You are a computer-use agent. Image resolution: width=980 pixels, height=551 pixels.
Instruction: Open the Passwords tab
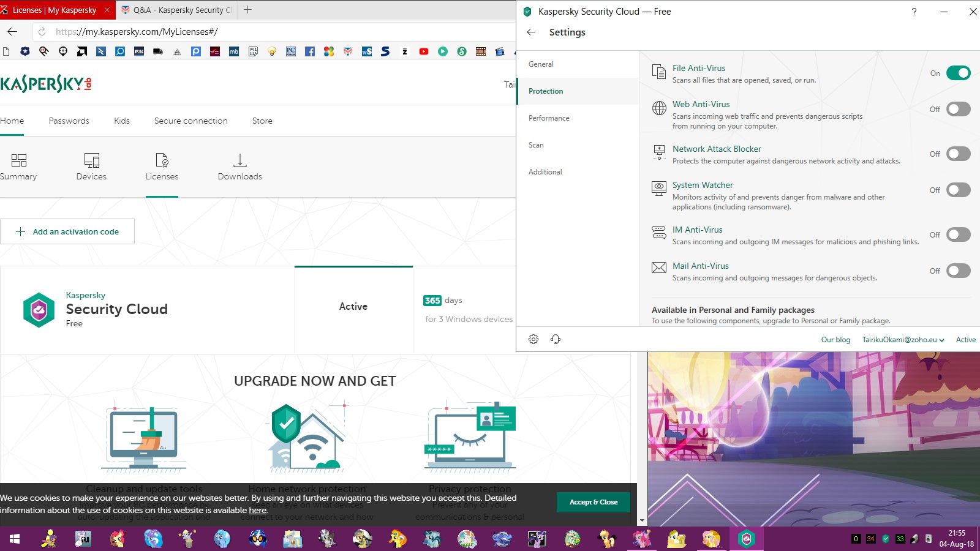69,121
